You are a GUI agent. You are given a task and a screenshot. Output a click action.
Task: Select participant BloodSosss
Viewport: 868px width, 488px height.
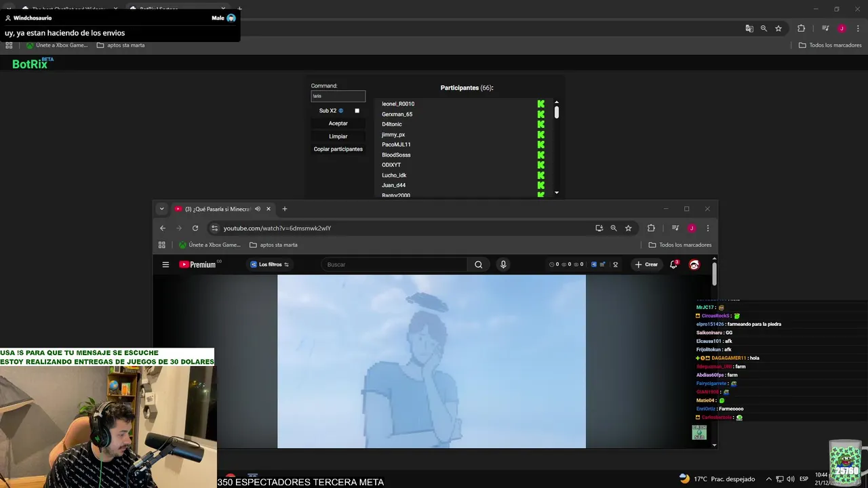(x=396, y=155)
